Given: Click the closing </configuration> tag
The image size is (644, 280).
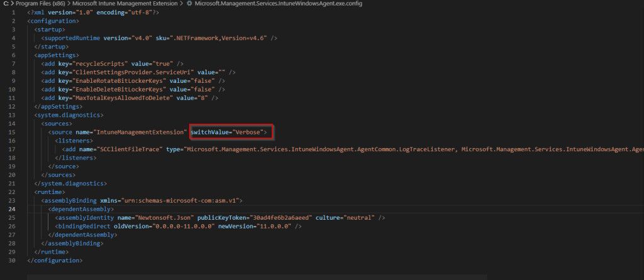Looking at the screenshot, I should 55,259.
